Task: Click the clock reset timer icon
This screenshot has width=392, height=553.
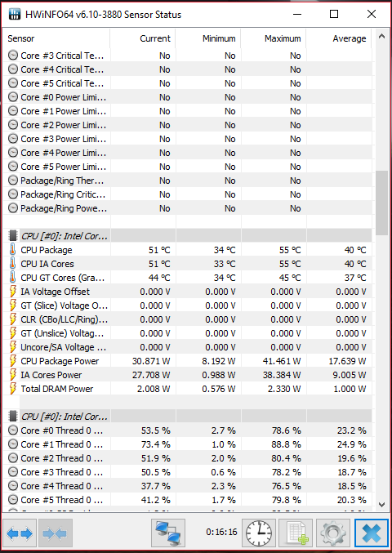Action: click(x=258, y=533)
